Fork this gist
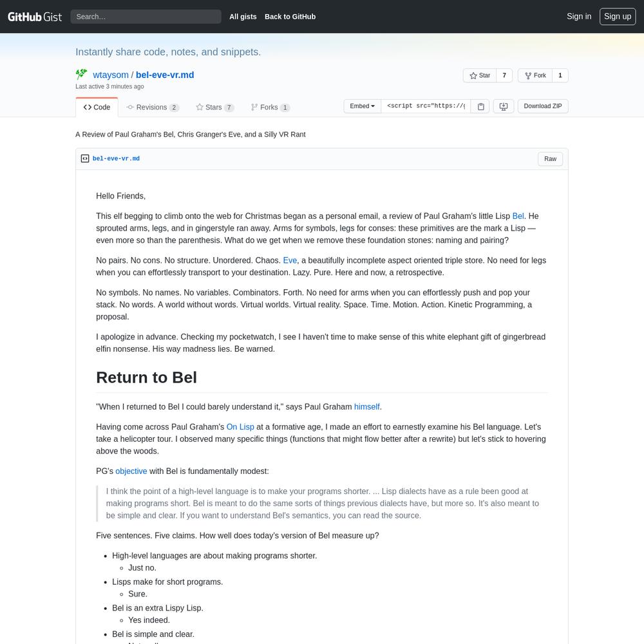 tap(535, 75)
